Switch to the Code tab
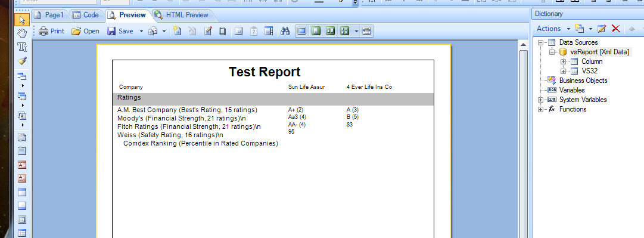This screenshot has width=644, height=238. pyautogui.click(x=85, y=15)
